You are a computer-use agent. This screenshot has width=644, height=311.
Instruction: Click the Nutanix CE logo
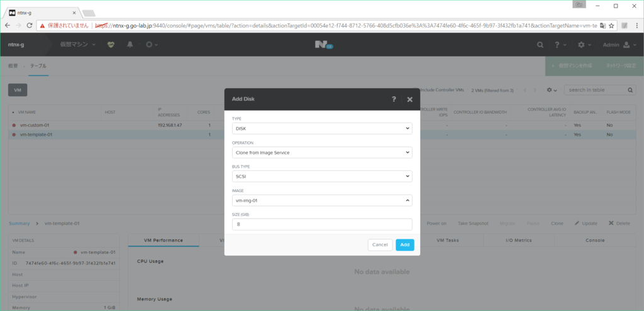[324, 45]
